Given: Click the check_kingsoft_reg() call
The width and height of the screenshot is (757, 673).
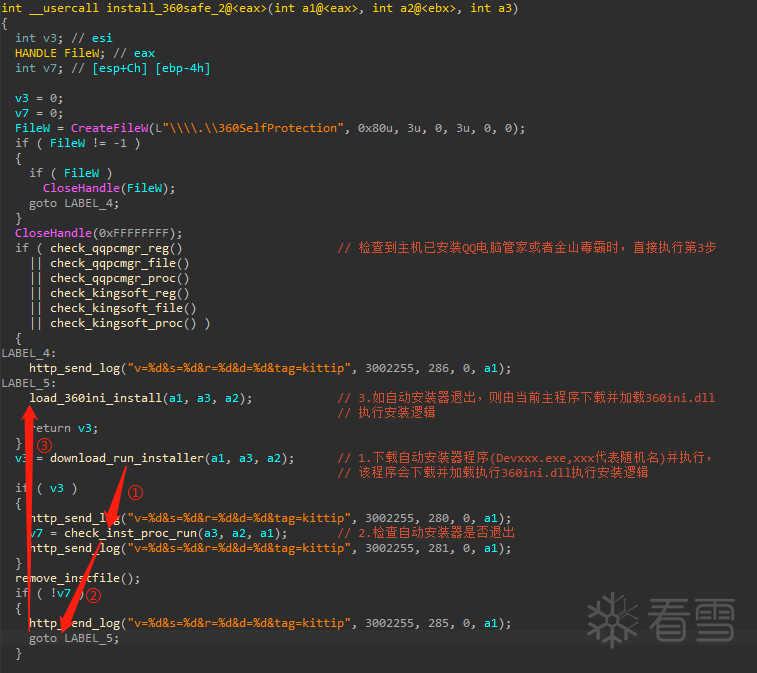Looking at the screenshot, I should [120, 293].
